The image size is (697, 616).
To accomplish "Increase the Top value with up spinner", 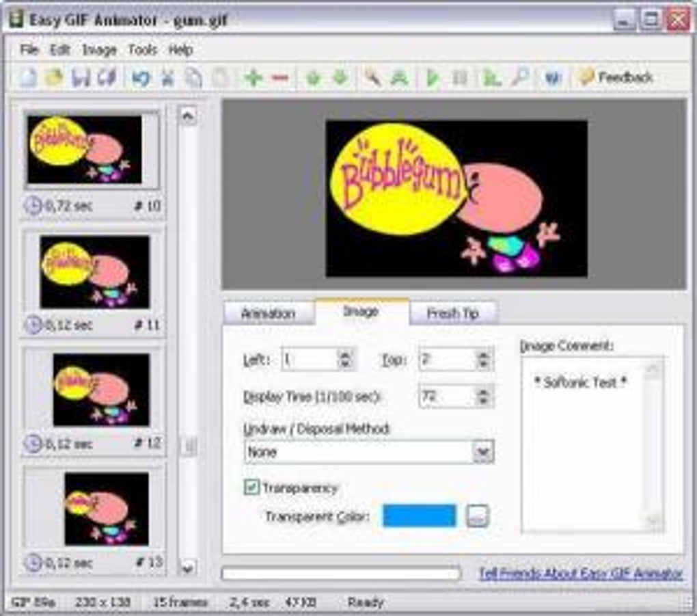I will [484, 353].
